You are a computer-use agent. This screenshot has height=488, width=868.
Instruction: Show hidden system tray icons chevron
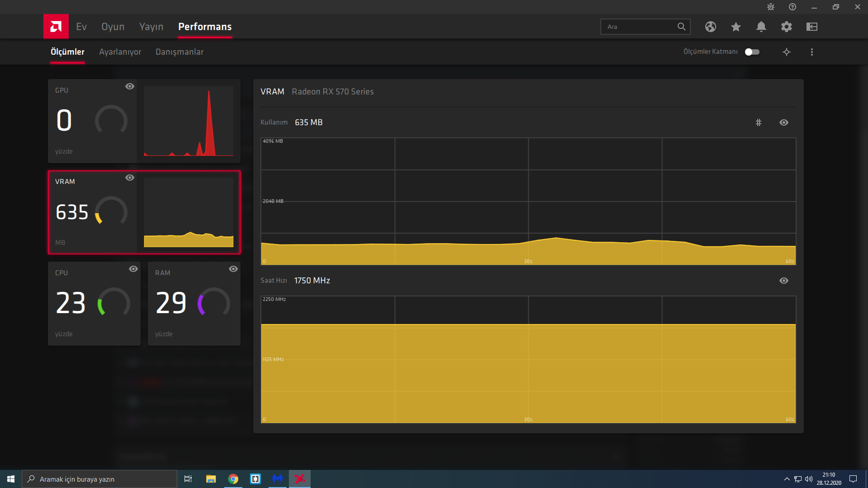(x=787, y=479)
